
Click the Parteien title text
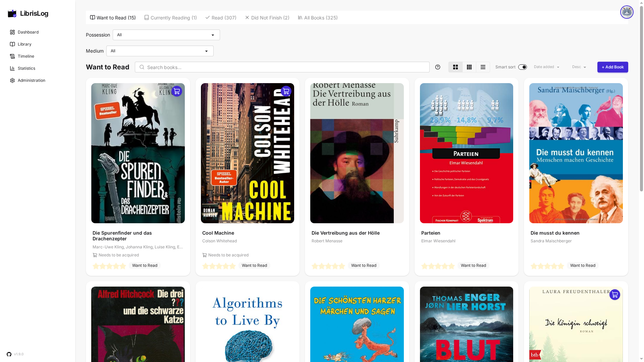(x=431, y=233)
